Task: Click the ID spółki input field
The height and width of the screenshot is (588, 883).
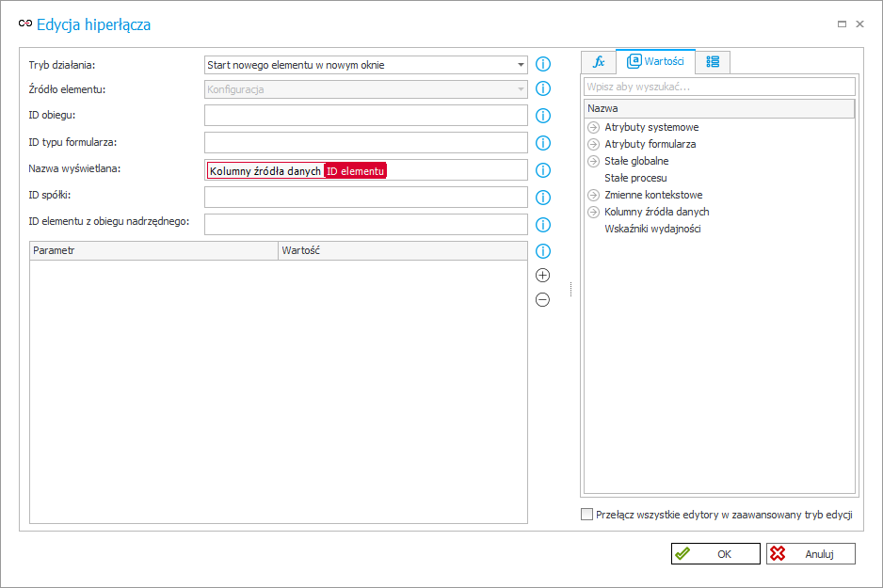Action: pos(366,198)
